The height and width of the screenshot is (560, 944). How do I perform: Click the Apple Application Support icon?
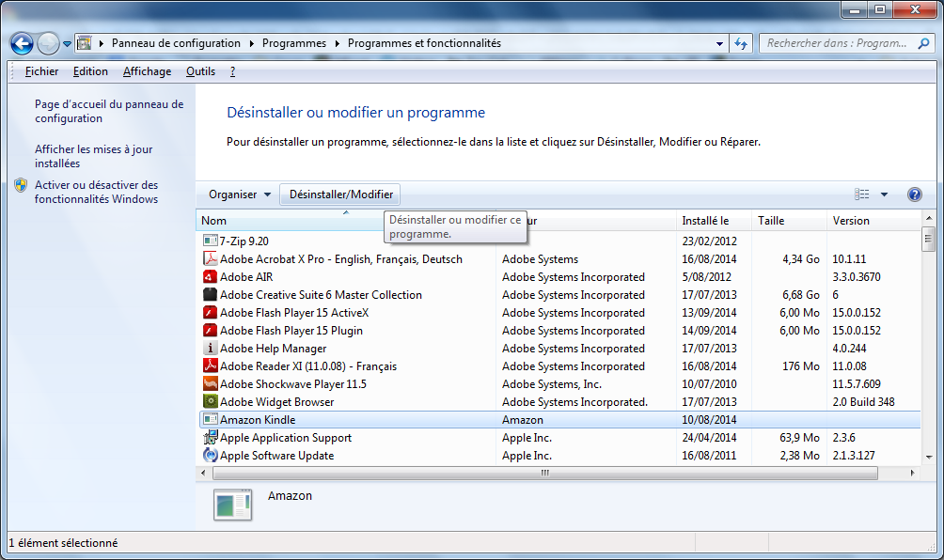210,437
